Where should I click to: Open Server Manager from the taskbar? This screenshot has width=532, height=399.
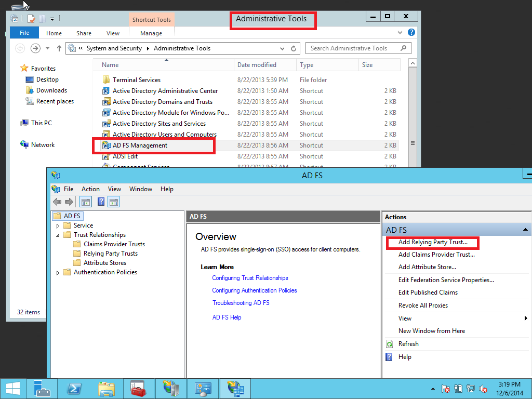pos(42,388)
